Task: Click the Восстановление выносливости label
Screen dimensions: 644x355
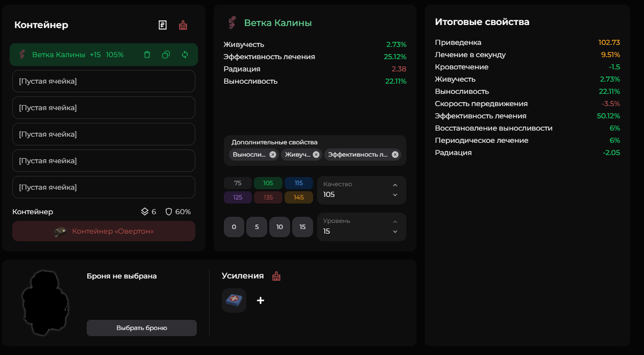Action: click(x=494, y=128)
